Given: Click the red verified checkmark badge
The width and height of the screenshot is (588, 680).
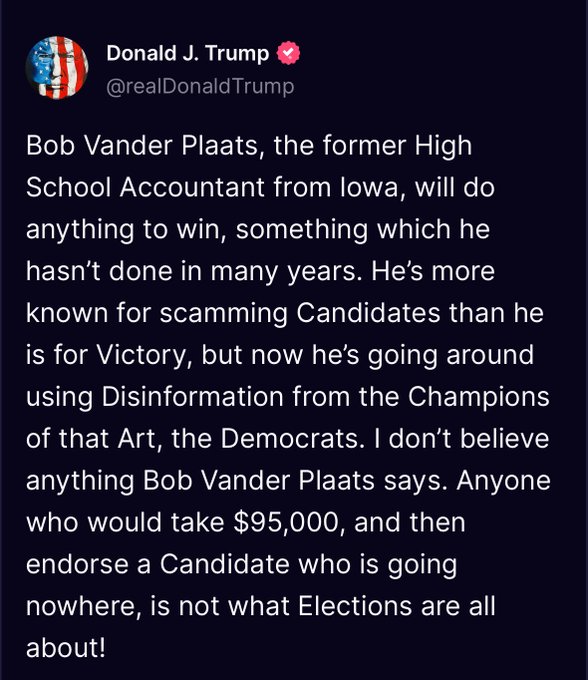Looking at the screenshot, I should (x=289, y=53).
